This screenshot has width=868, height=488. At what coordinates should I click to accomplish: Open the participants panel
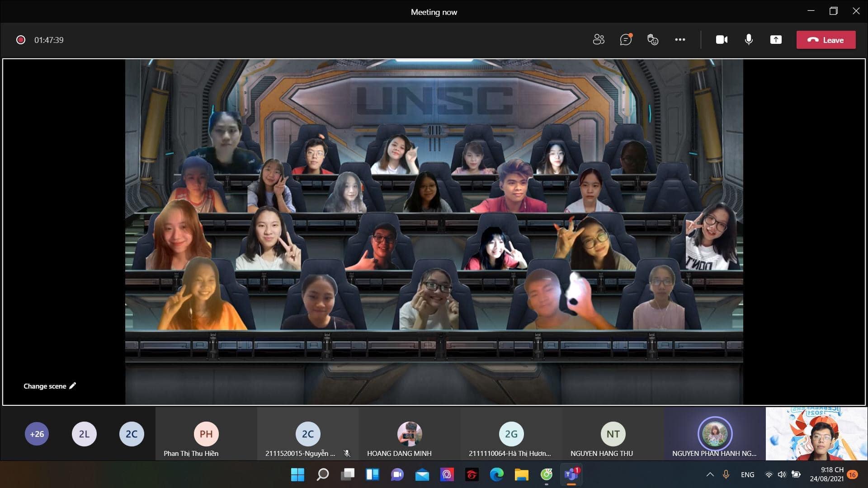pos(599,40)
